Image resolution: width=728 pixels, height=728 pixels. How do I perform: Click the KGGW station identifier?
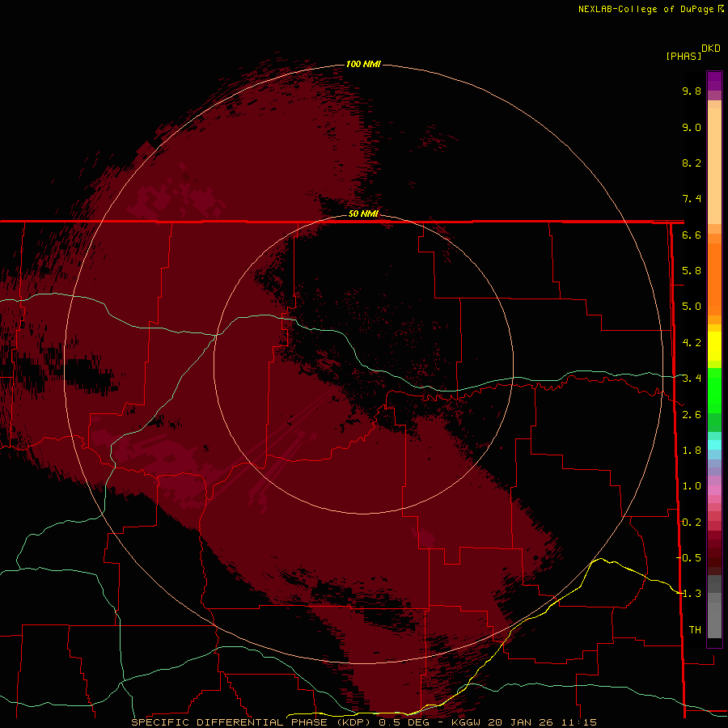(x=467, y=722)
